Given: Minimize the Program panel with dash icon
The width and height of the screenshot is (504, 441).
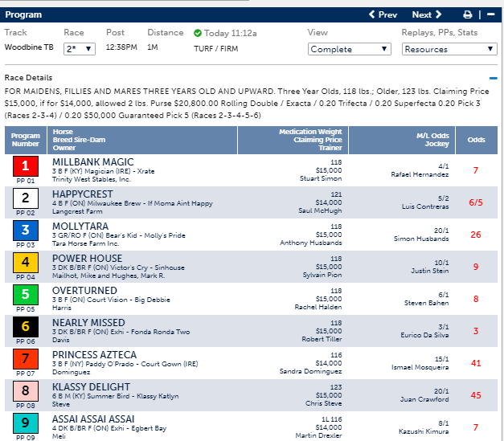Looking at the screenshot, I should click(x=490, y=14).
